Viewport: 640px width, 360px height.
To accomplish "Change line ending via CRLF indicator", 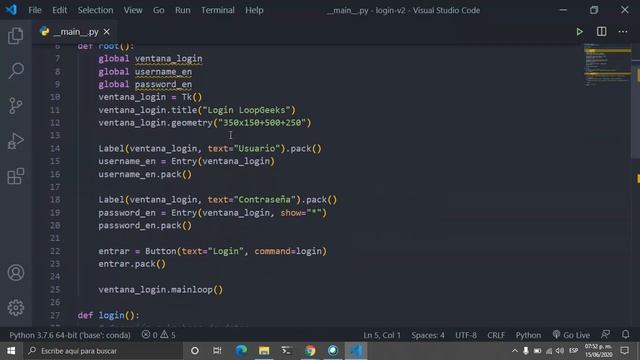I will click(x=496, y=335).
